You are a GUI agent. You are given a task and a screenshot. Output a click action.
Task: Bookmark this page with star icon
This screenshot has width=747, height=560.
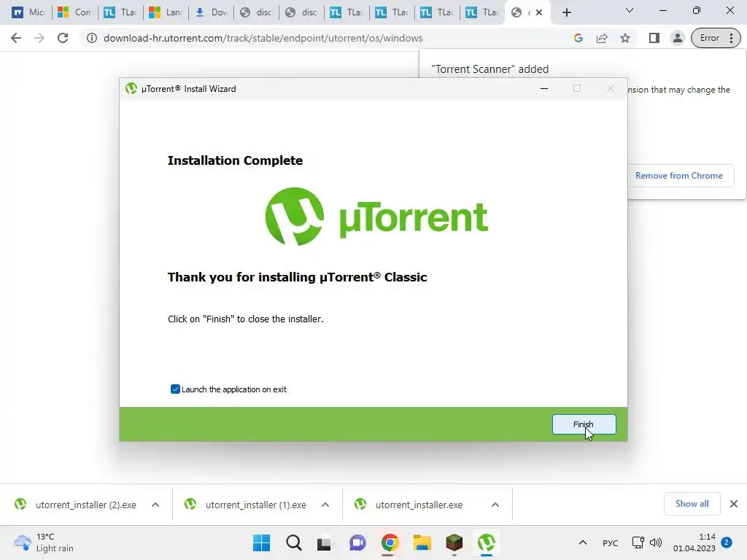[x=625, y=38]
